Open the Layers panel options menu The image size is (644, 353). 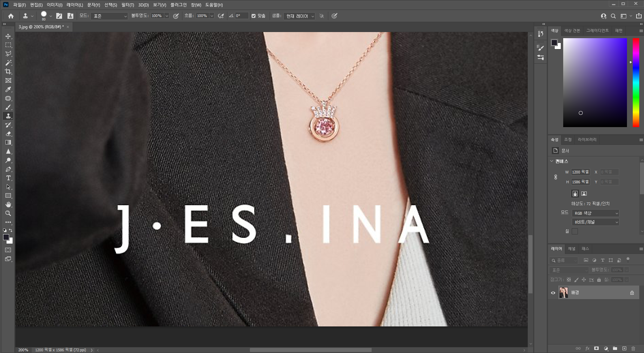[x=641, y=249]
